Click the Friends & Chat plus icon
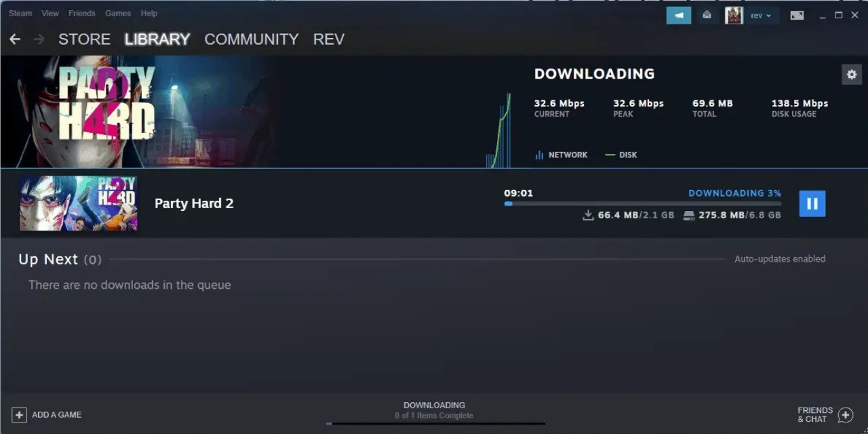 (846, 414)
